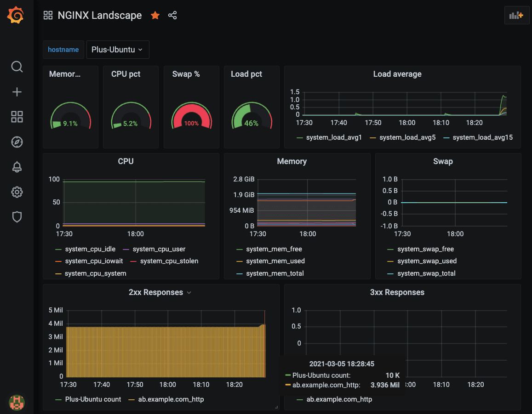The image size is (532, 414).
Task: Click the NGINX Landscape dashboard title
Action: coord(99,15)
